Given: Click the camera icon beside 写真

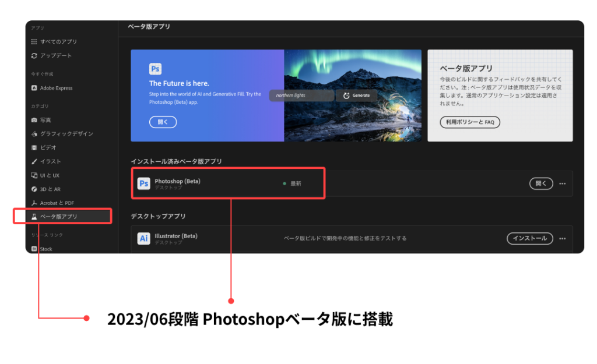Looking at the screenshot, I should [34, 120].
